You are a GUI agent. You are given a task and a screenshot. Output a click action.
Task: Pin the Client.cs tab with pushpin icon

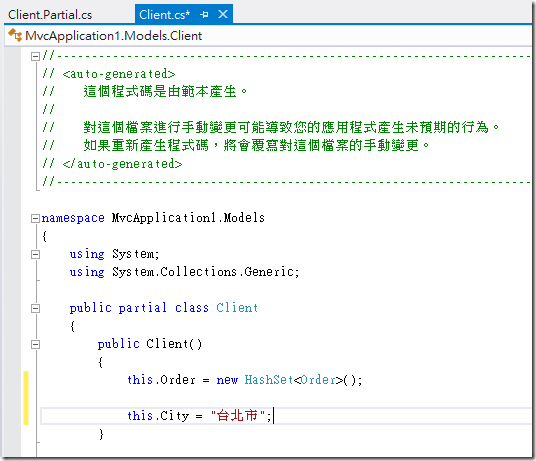point(204,15)
